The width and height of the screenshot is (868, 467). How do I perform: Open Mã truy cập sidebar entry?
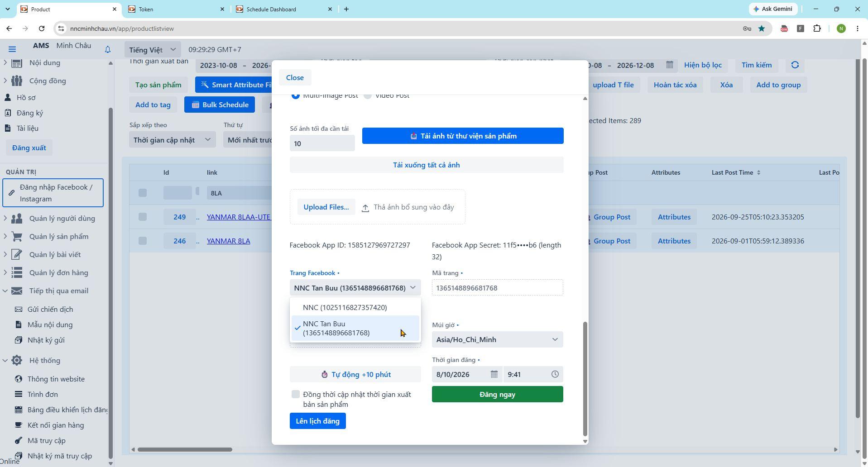46,440
